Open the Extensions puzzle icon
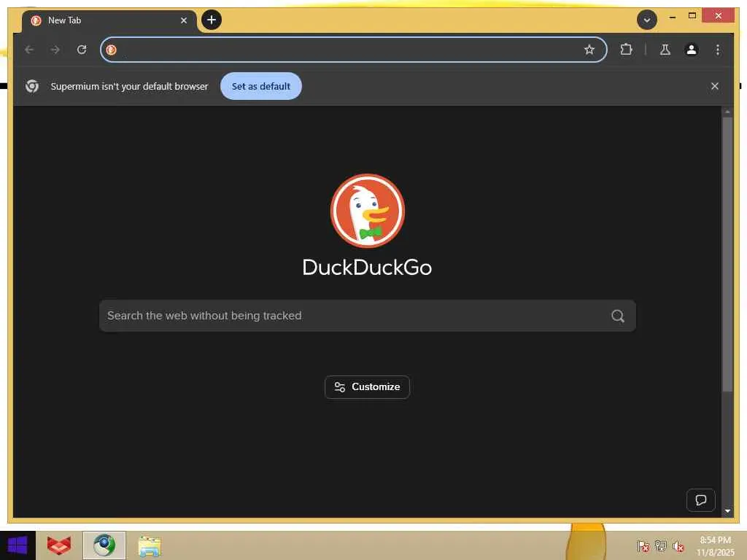Screen dimensions: 747x560 click(x=626, y=50)
